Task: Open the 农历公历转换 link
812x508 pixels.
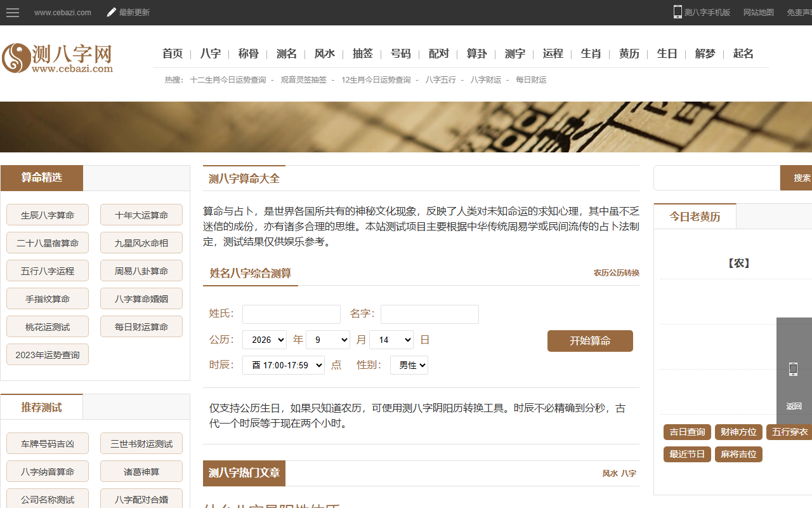Action: [x=617, y=273]
